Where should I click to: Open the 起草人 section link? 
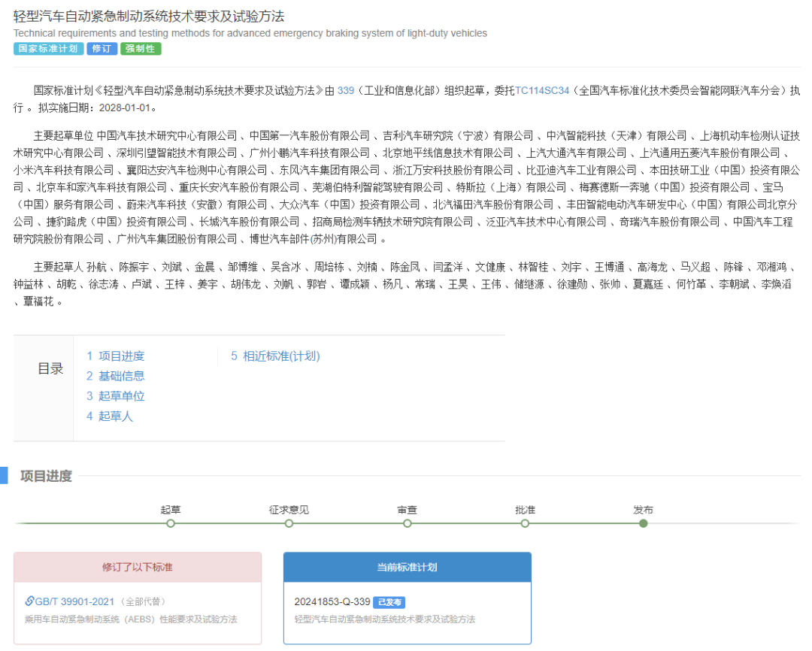coord(114,416)
